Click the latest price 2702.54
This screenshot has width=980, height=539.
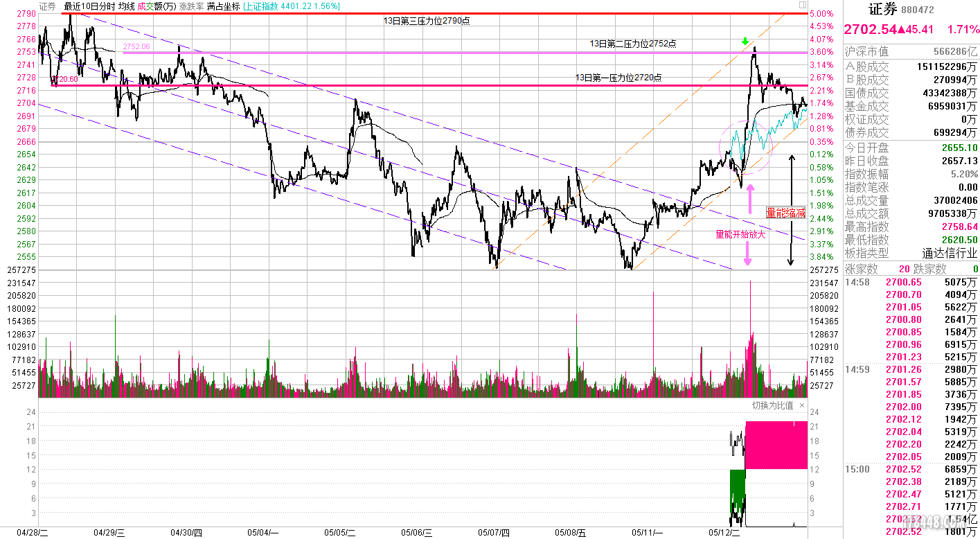(870, 29)
